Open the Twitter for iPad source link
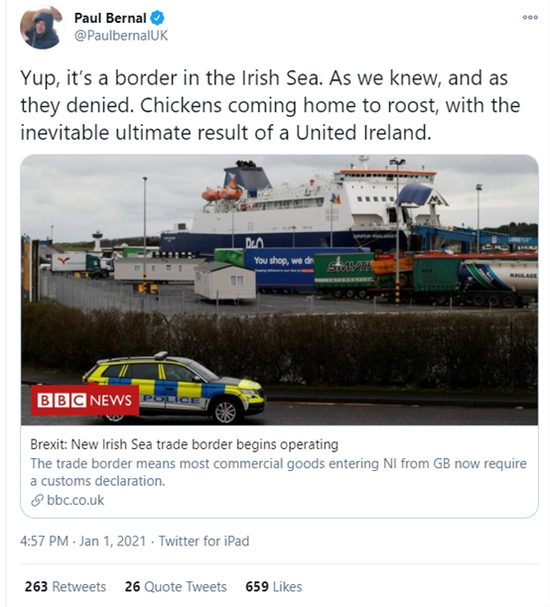Image resolution: width=550 pixels, height=607 pixels. [x=204, y=541]
